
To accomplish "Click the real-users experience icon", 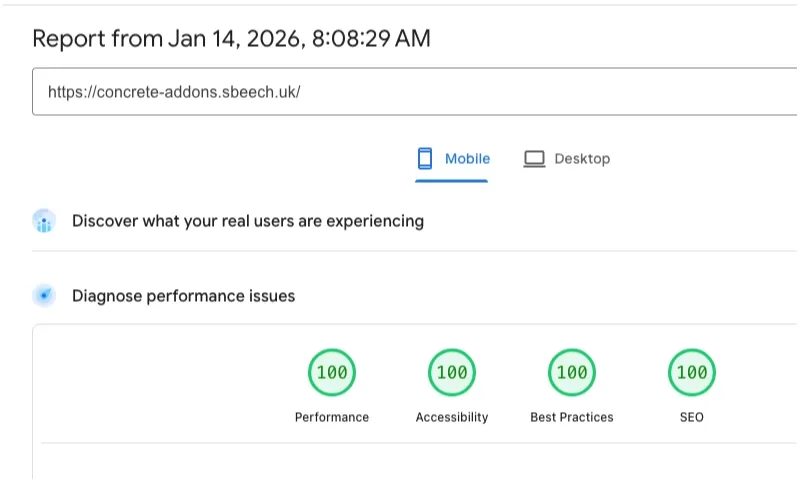I will pos(44,221).
